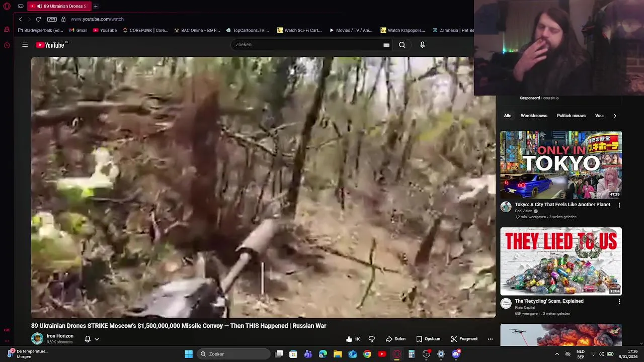Open the YouTube bookmark
The height and width of the screenshot is (362, 644).
click(x=105, y=30)
